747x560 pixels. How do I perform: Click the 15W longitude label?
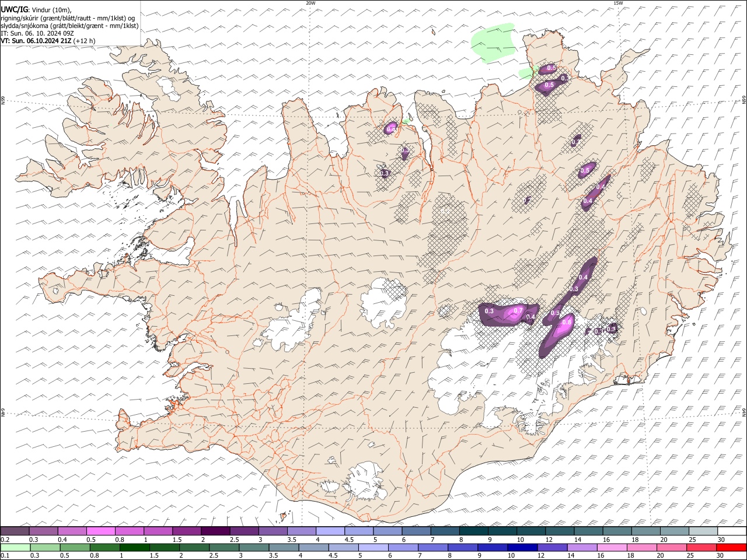[618, 3]
